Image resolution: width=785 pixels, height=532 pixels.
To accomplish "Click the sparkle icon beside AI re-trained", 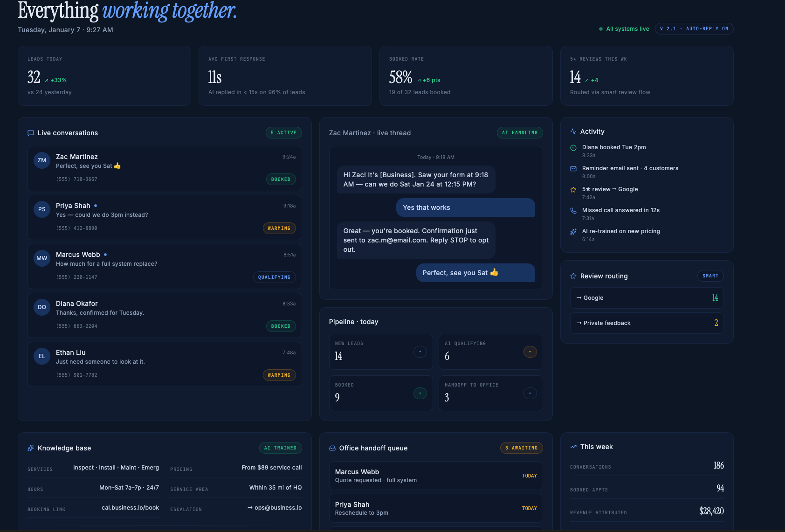I will [x=573, y=232].
